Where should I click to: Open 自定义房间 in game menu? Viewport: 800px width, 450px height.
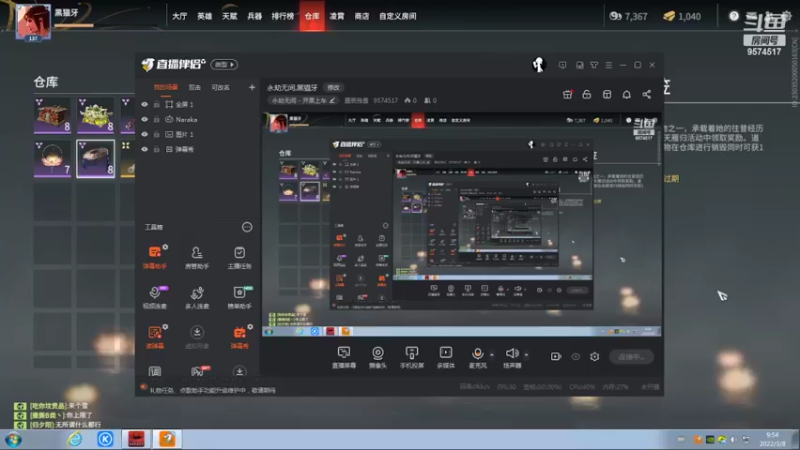[397, 16]
